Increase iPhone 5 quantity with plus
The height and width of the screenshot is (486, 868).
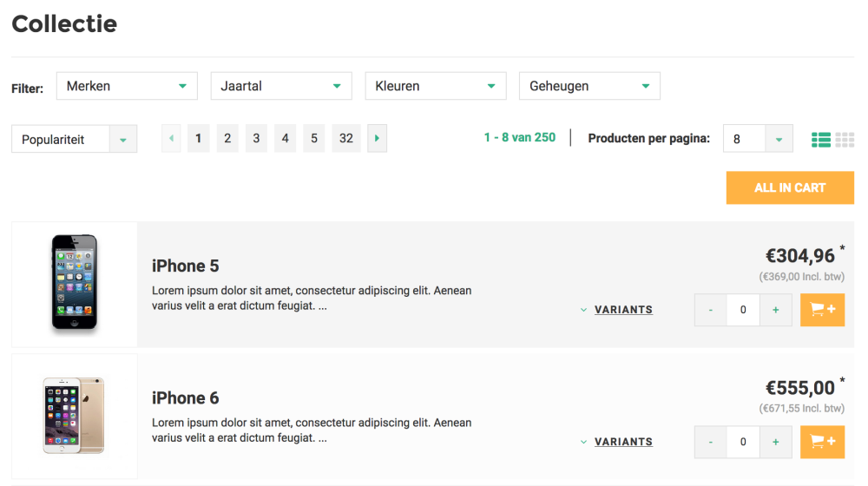pyautogui.click(x=775, y=310)
